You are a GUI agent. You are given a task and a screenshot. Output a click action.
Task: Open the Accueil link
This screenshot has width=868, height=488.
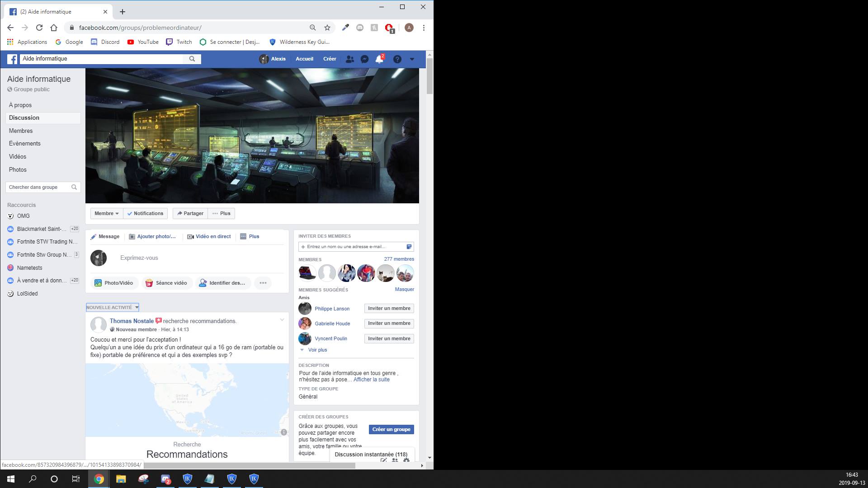point(304,59)
